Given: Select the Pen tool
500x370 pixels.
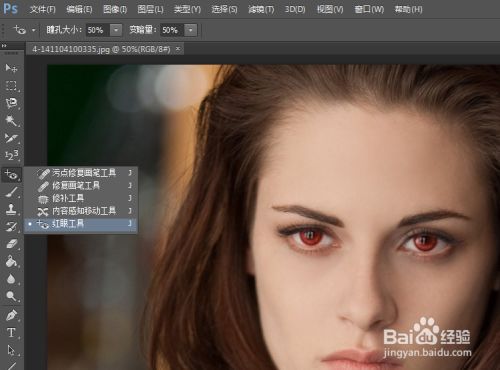Looking at the screenshot, I should point(11,315).
